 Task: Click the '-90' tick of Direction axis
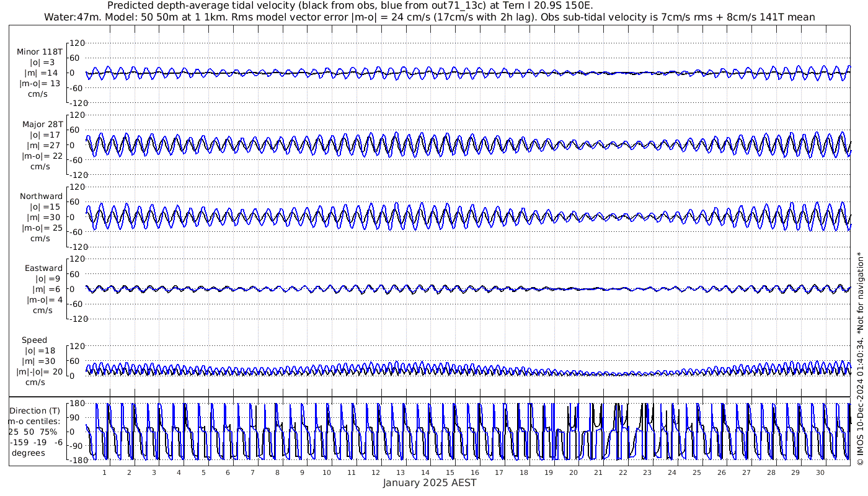coord(77,446)
